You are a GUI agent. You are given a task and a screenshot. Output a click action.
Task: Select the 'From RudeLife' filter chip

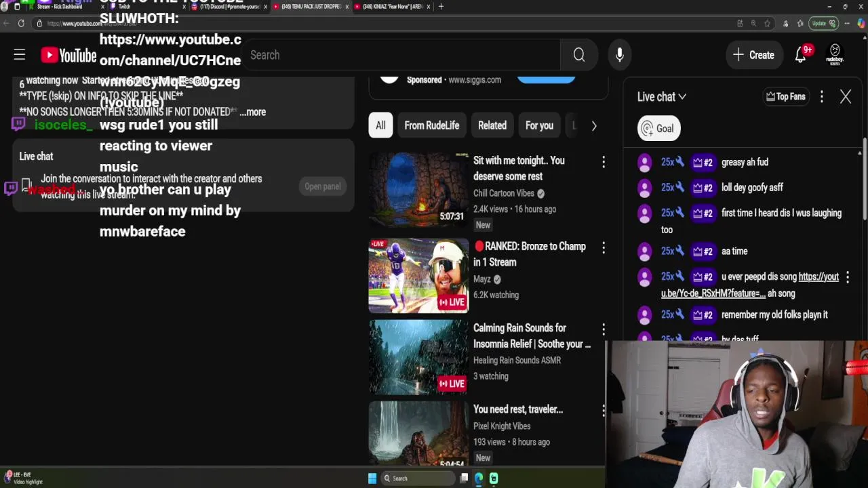click(x=432, y=125)
